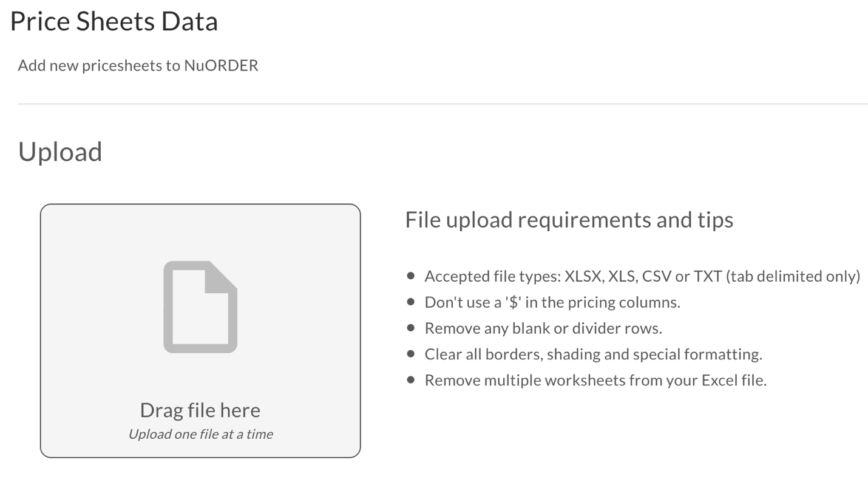Click the 'Price Sheets Data' page title
This screenshot has width=868, height=488.
pos(114,22)
